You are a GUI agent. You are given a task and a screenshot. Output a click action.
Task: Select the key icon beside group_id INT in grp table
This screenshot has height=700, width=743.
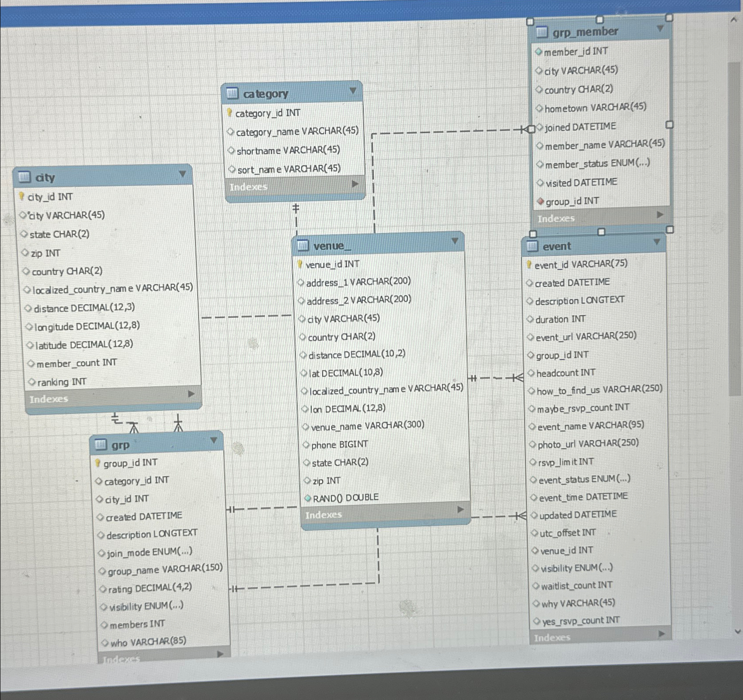pyautogui.click(x=98, y=463)
